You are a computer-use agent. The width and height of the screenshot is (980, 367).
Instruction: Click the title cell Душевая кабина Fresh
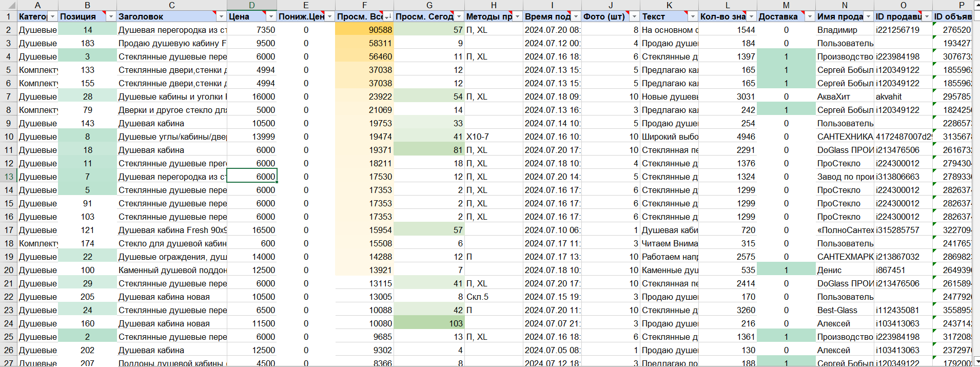pyautogui.click(x=172, y=230)
